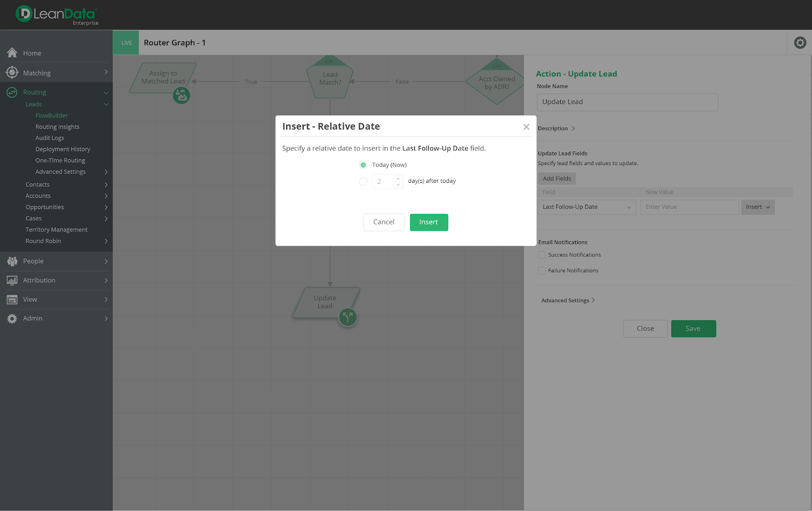Enable Success Notifications checkbox
812x511 pixels.
542,255
